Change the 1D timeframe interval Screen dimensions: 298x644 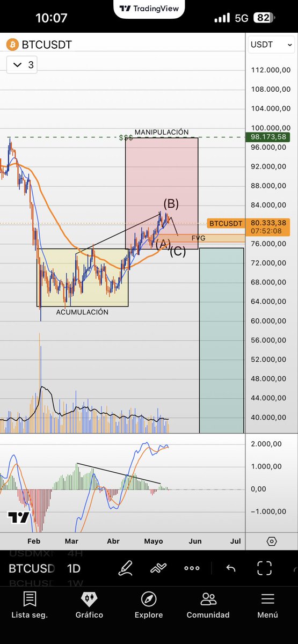click(x=74, y=569)
